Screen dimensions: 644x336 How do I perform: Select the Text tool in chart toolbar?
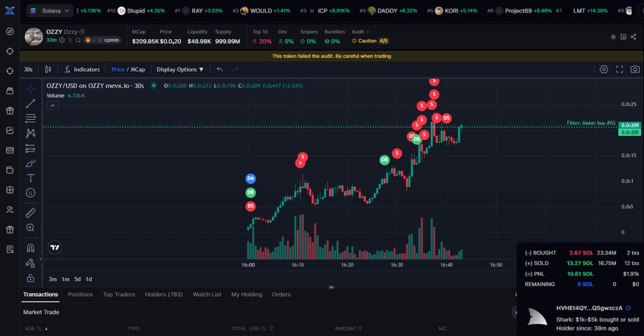point(31,178)
